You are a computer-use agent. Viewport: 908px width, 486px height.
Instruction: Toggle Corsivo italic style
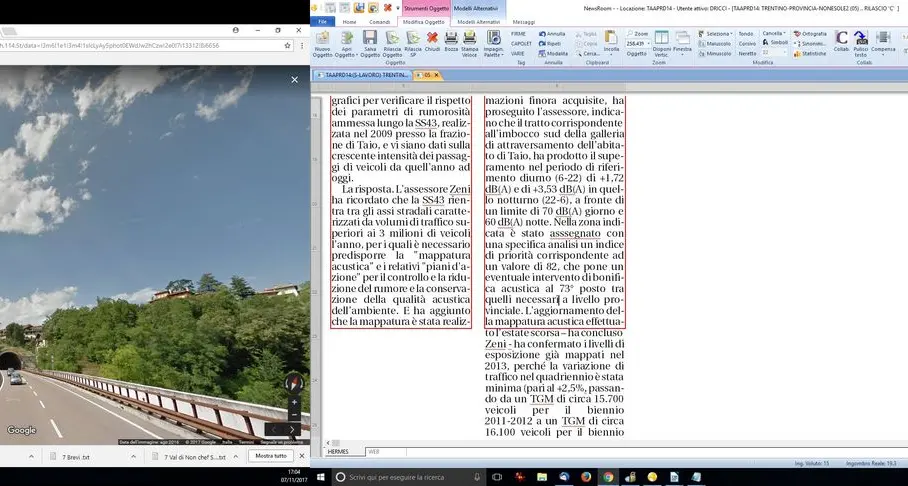click(x=747, y=43)
